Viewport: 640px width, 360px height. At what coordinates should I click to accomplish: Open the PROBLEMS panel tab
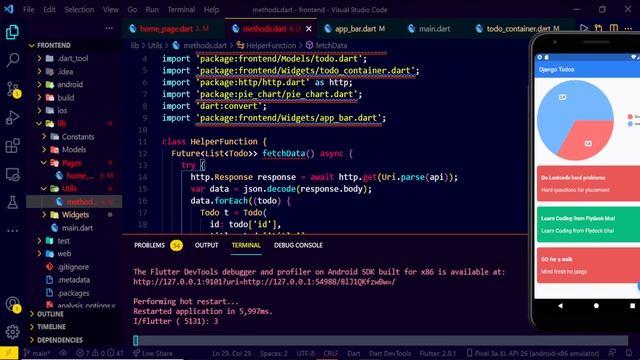pos(149,245)
